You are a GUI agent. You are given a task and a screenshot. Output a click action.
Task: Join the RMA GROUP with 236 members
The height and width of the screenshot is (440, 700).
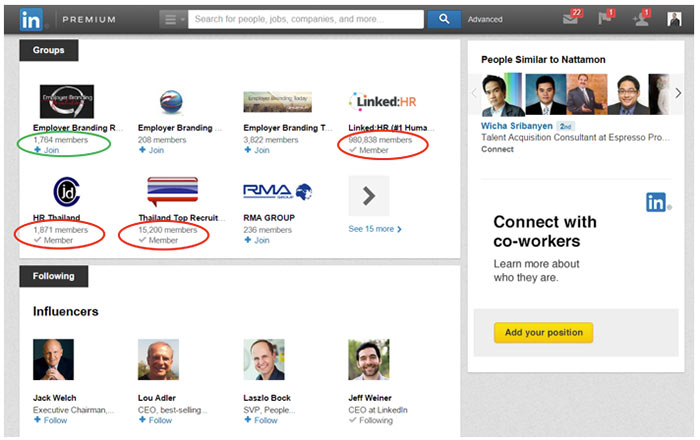(257, 240)
